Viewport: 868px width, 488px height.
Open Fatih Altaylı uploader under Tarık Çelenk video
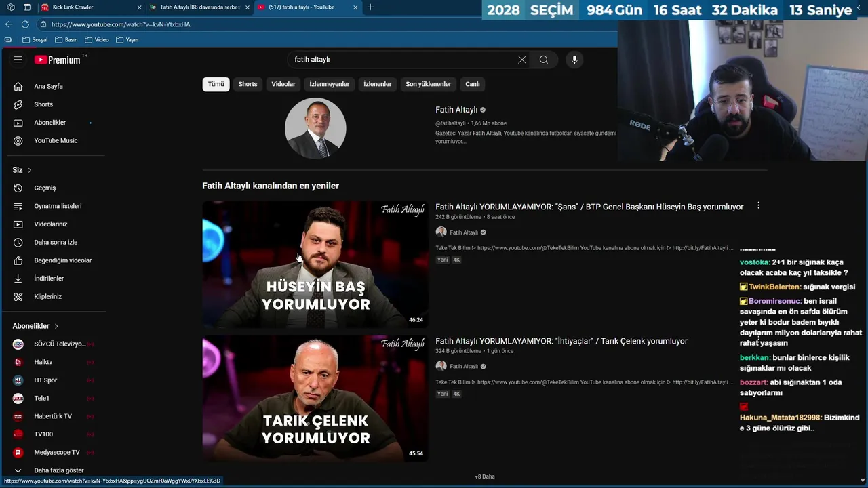(x=464, y=367)
